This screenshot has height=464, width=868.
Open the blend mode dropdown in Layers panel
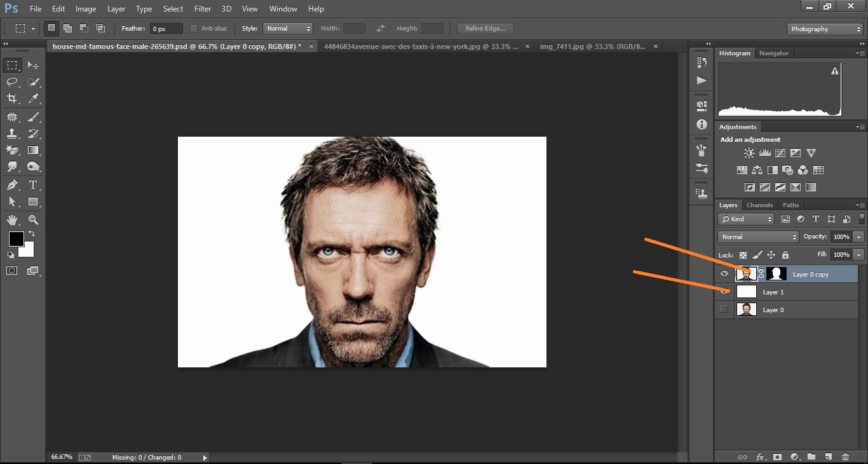coord(757,236)
